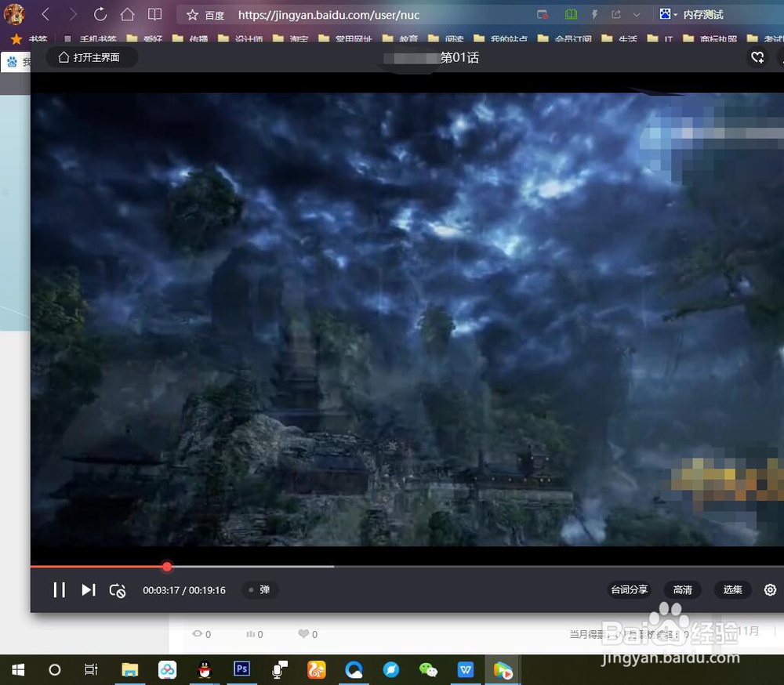
Task: Open the Cortana search circle
Action: 55,669
